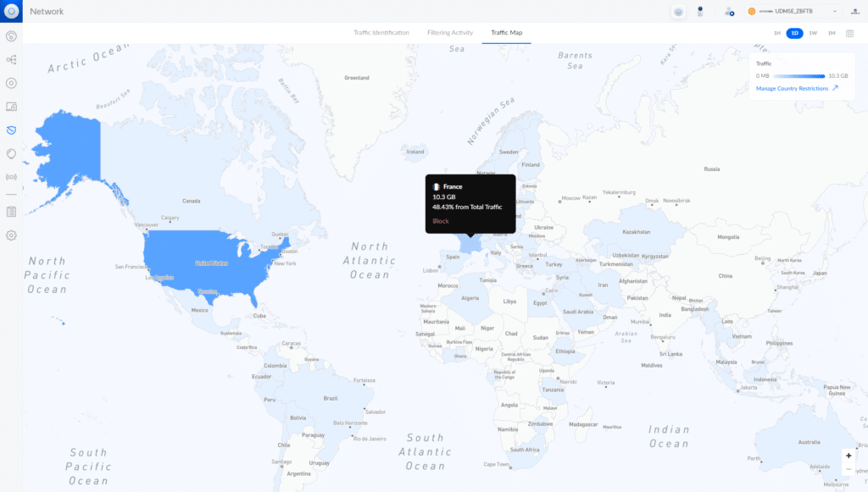The width and height of the screenshot is (868, 492).
Task: Set time range to 1W
Action: click(x=813, y=33)
